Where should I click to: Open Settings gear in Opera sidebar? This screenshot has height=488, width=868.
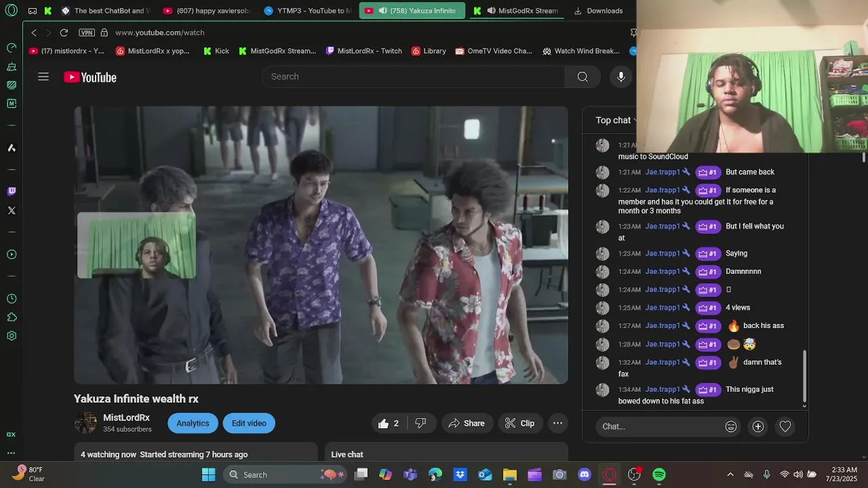click(12, 336)
